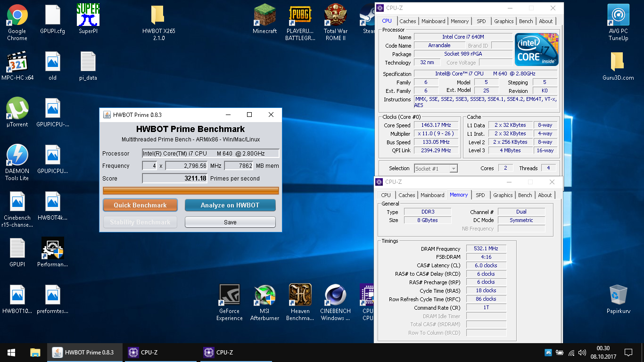Open the GPUPI.cfg file icon
This screenshot has height=362, width=644.
click(x=53, y=20)
